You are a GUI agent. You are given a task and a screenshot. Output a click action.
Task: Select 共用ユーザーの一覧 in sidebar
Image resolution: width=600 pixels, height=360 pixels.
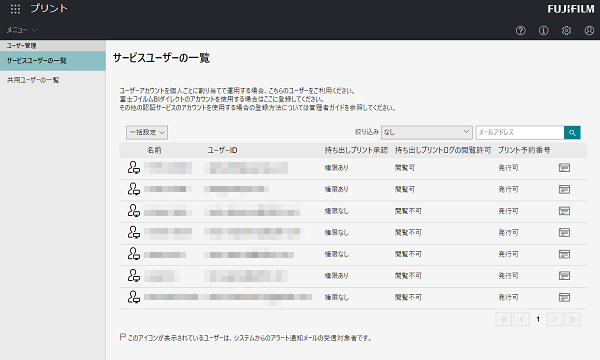[x=33, y=80]
